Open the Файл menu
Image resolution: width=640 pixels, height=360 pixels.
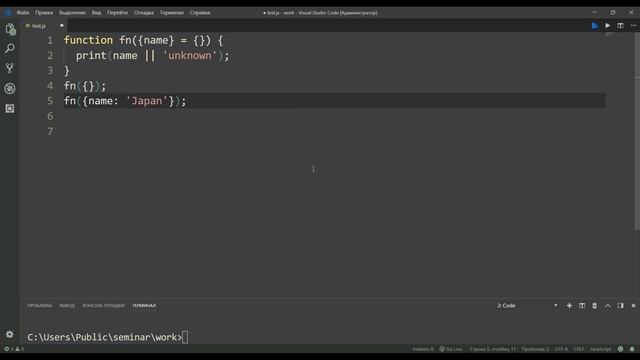tap(23, 13)
